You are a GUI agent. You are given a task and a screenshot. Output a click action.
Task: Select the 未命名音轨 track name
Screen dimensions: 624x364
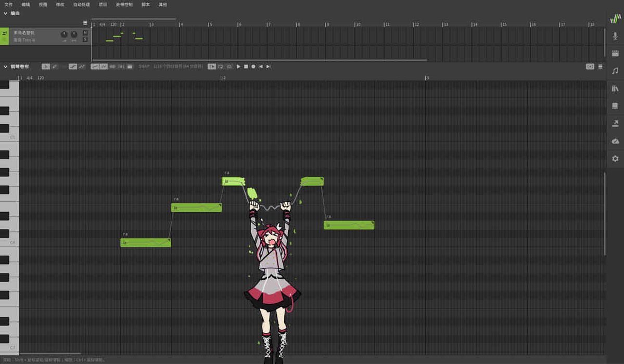24,33
